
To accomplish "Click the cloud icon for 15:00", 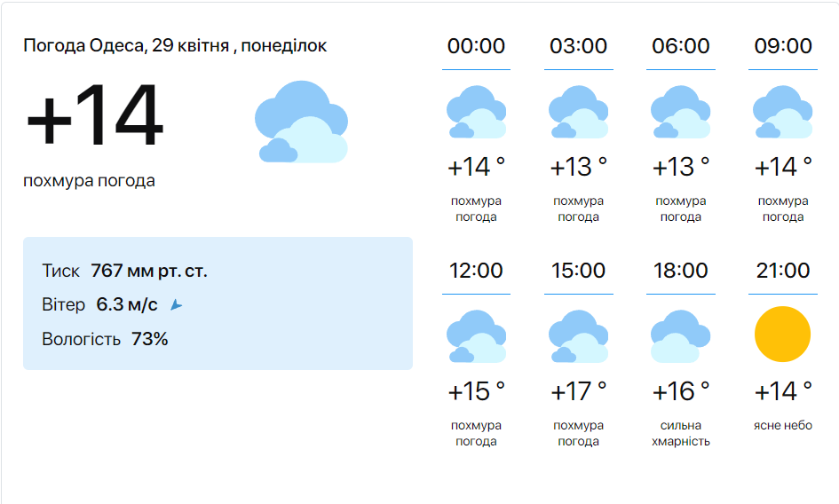I will 578,336.
